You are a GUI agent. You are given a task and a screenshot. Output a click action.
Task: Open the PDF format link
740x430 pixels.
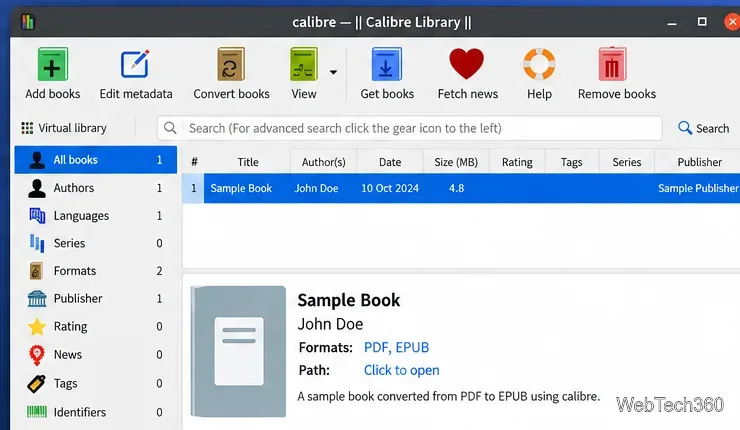coord(376,347)
